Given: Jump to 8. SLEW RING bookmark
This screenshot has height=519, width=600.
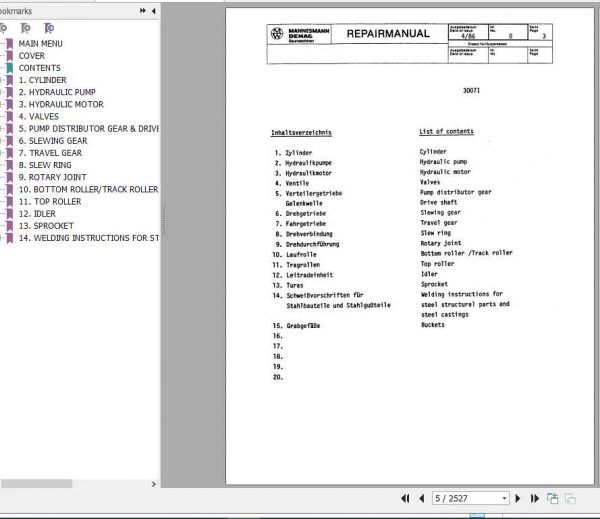Looking at the screenshot, I should pyautogui.click(x=45, y=165).
